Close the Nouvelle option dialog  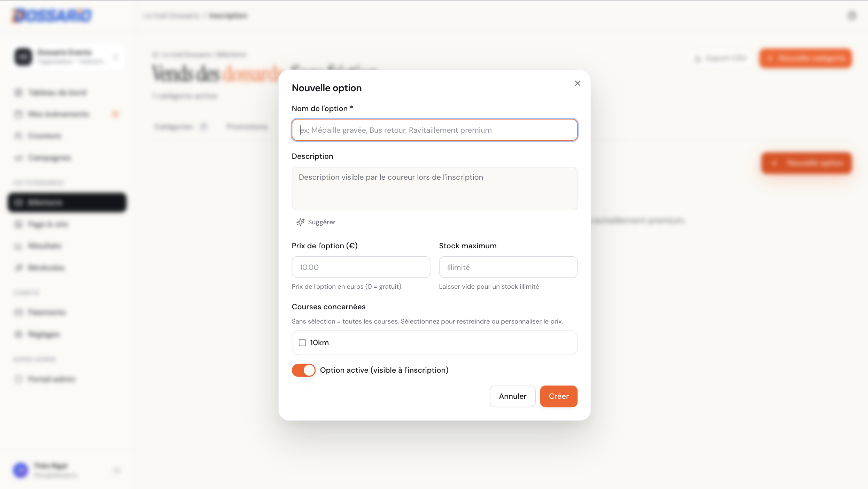[x=578, y=83]
